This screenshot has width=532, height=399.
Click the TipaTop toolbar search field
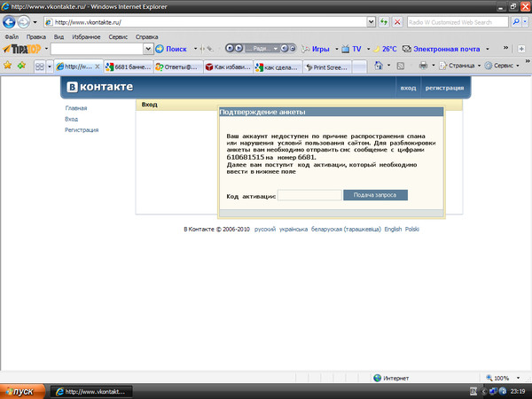click(98, 49)
